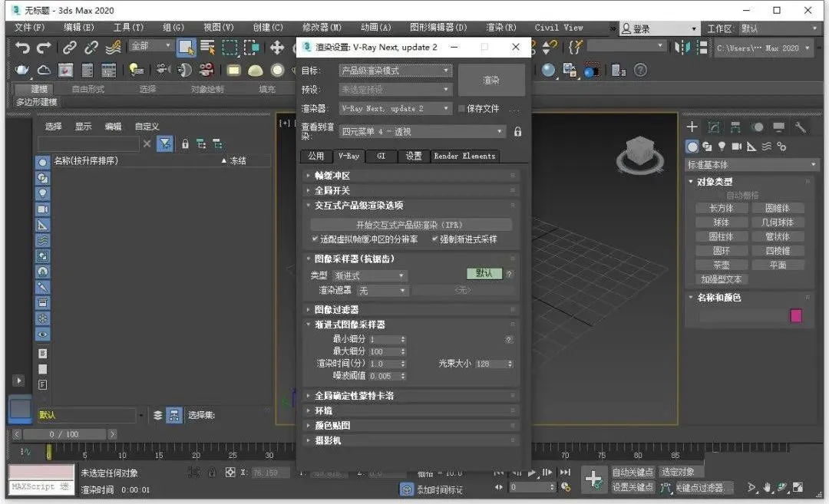Open the Utilities wrench panel

pyautogui.click(x=801, y=127)
